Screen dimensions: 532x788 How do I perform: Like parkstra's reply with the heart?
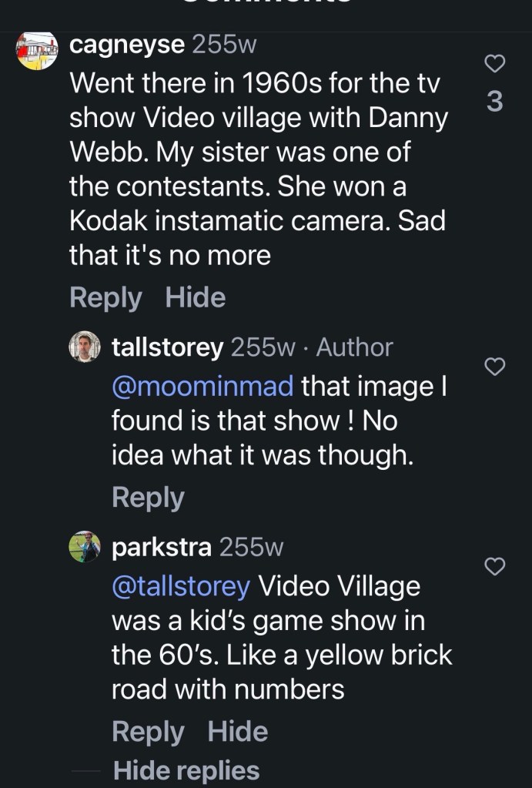click(x=497, y=567)
